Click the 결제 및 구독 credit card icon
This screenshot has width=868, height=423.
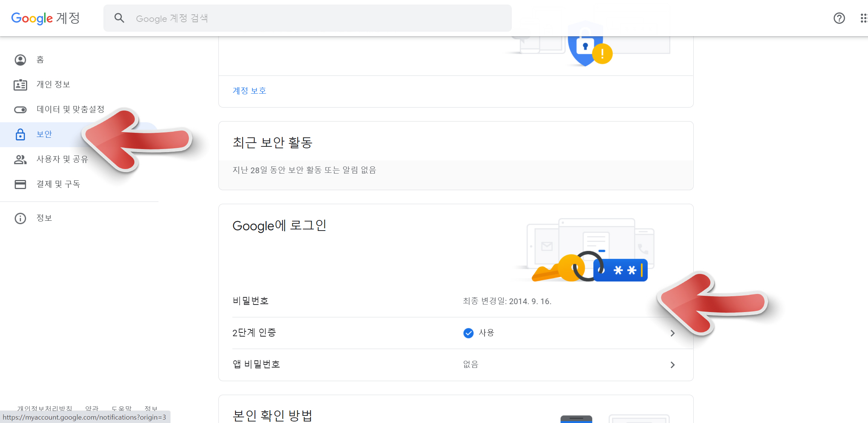[20, 185]
